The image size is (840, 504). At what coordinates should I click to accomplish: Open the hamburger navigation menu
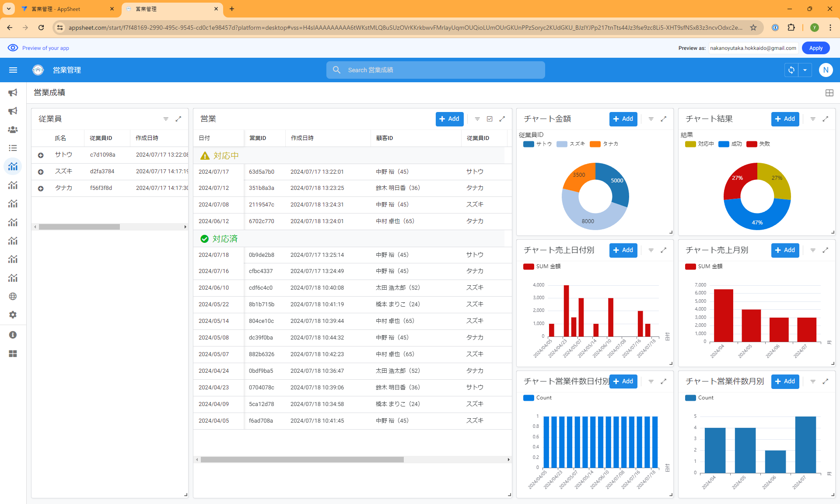click(13, 70)
